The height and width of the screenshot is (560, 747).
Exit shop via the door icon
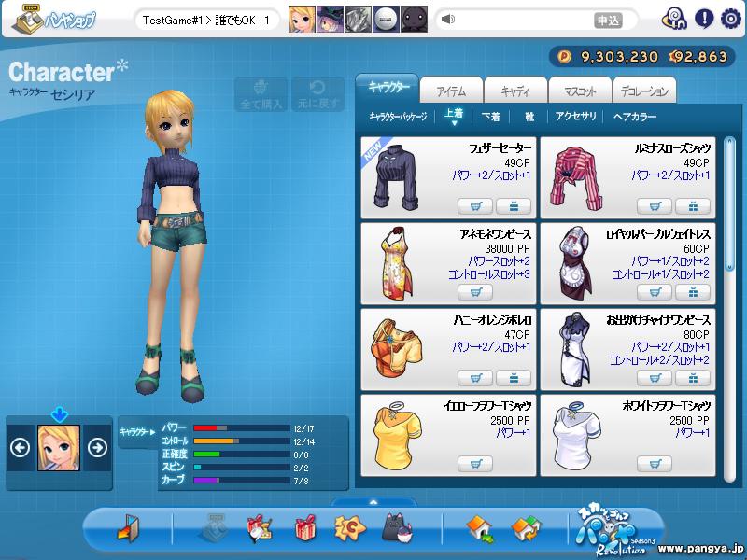[x=128, y=527]
